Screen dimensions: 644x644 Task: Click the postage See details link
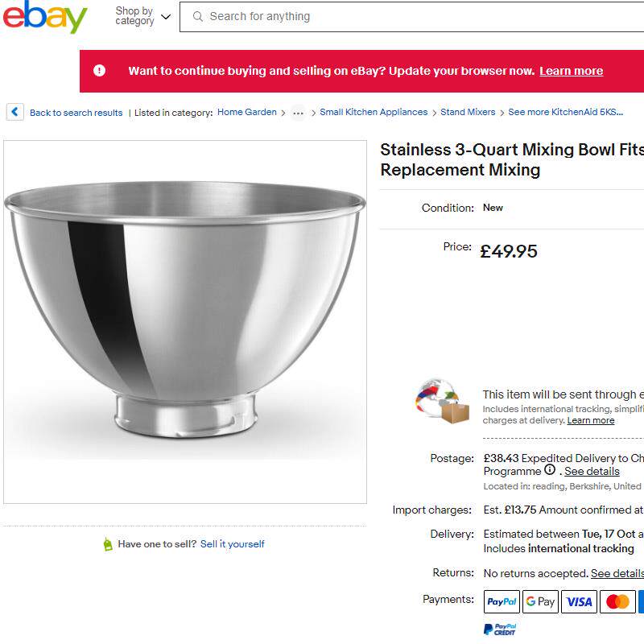pyautogui.click(x=592, y=471)
